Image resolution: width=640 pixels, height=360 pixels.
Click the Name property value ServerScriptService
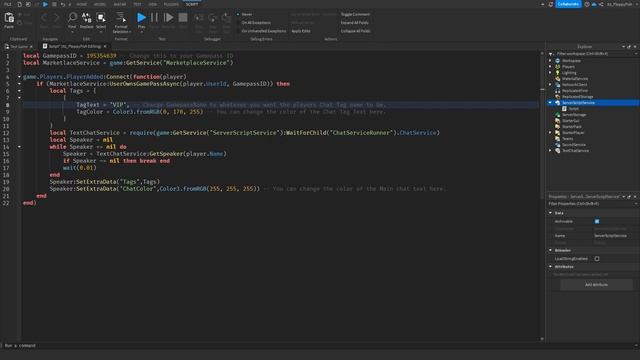[x=610, y=236]
